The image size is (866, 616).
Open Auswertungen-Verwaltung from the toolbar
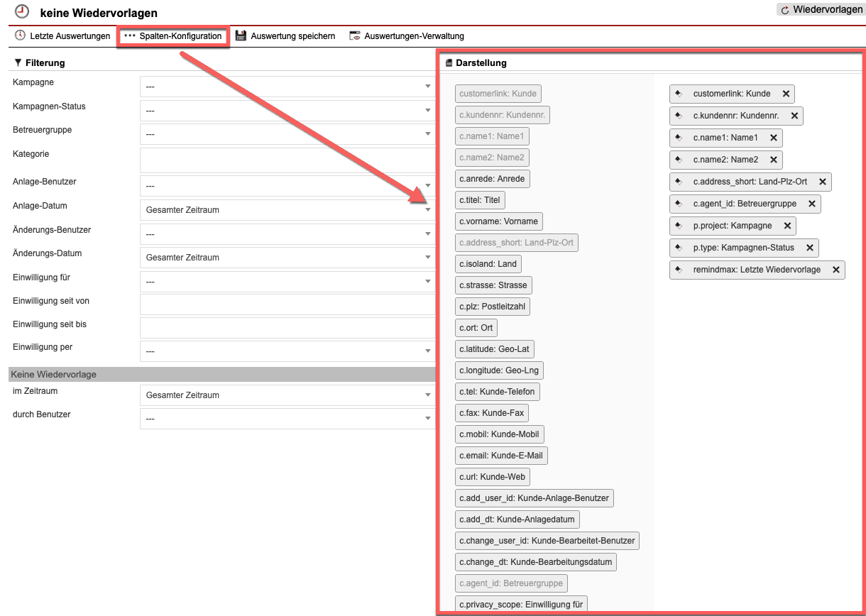[406, 35]
